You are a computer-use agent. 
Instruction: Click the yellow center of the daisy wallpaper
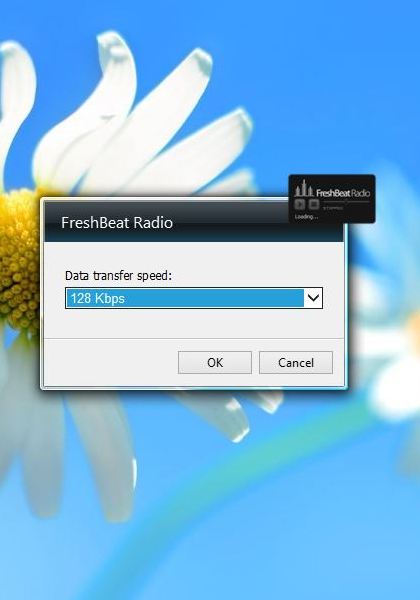(x=19, y=260)
